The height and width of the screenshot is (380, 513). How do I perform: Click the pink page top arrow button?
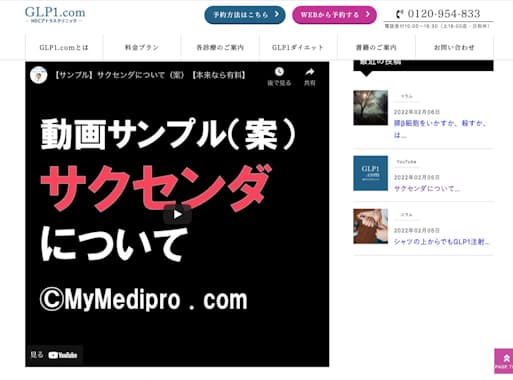click(x=504, y=361)
